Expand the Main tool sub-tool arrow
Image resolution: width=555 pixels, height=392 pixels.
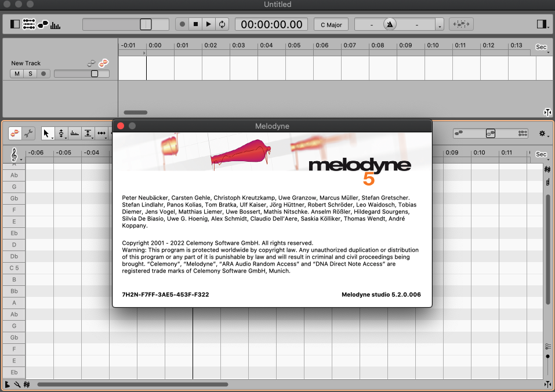coord(52,138)
